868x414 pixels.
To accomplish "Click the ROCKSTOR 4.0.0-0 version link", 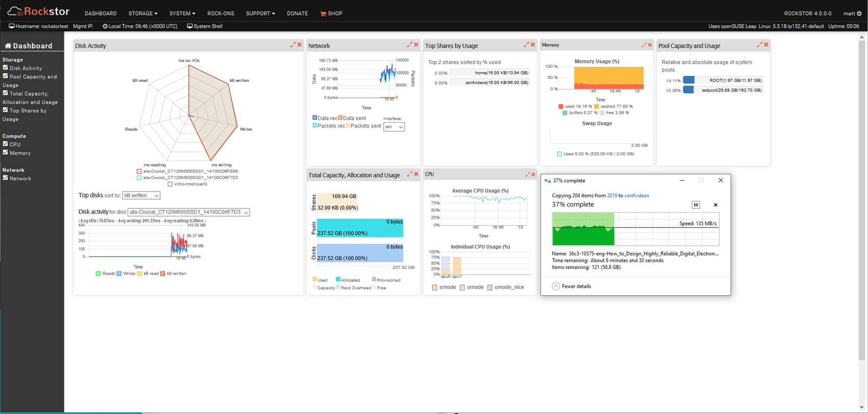I will point(808,14).
